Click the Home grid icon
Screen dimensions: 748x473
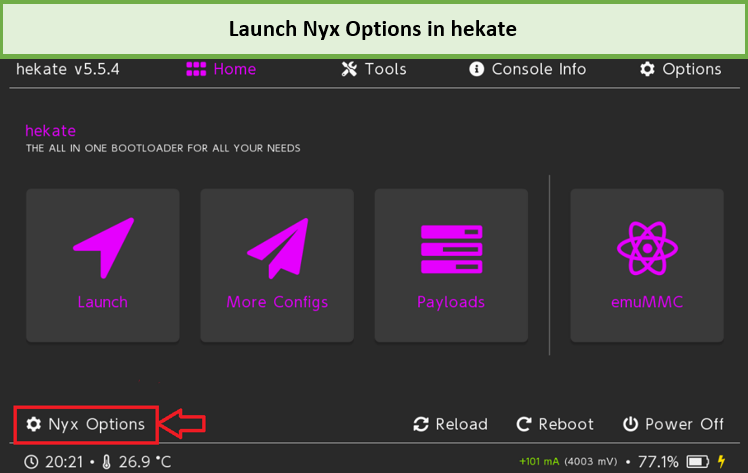(x=196, y=69)
